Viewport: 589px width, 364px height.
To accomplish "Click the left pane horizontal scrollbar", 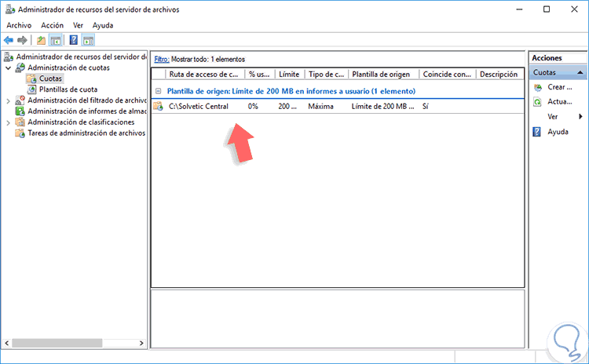I will pyautogui.click(x=74, y=343).
